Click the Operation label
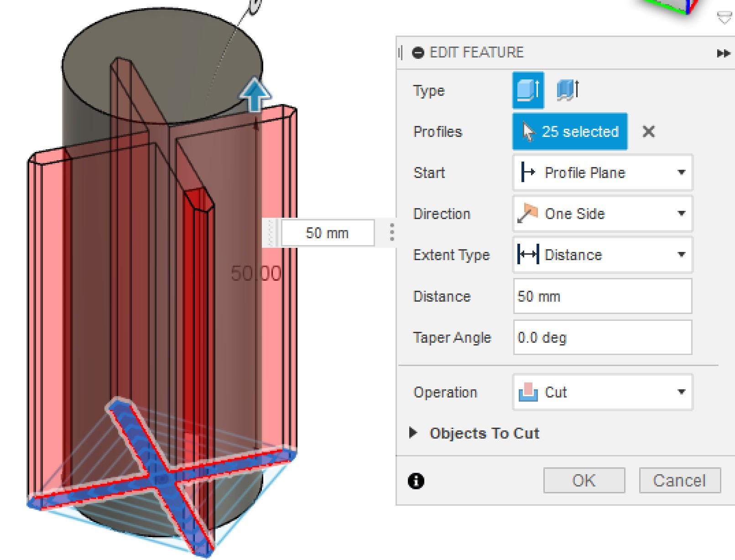 click(445, 393)
